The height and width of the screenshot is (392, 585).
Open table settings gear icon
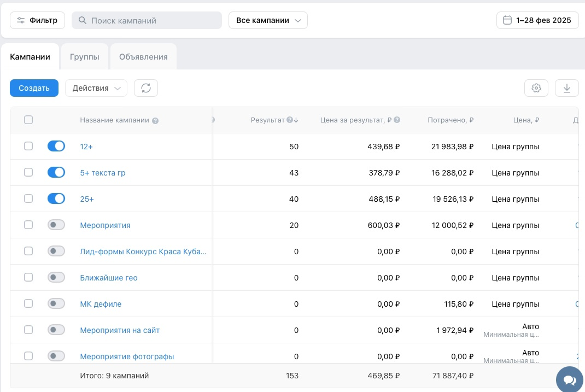click(536, 88)
